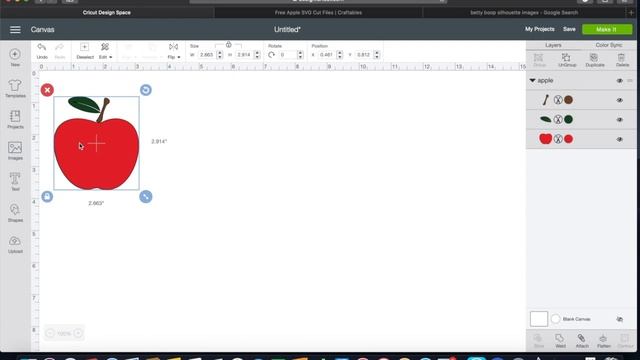The width and height of the screenshot is (640, 360).
Task: Collapse the apple layer group
Action: click(533, 81)
